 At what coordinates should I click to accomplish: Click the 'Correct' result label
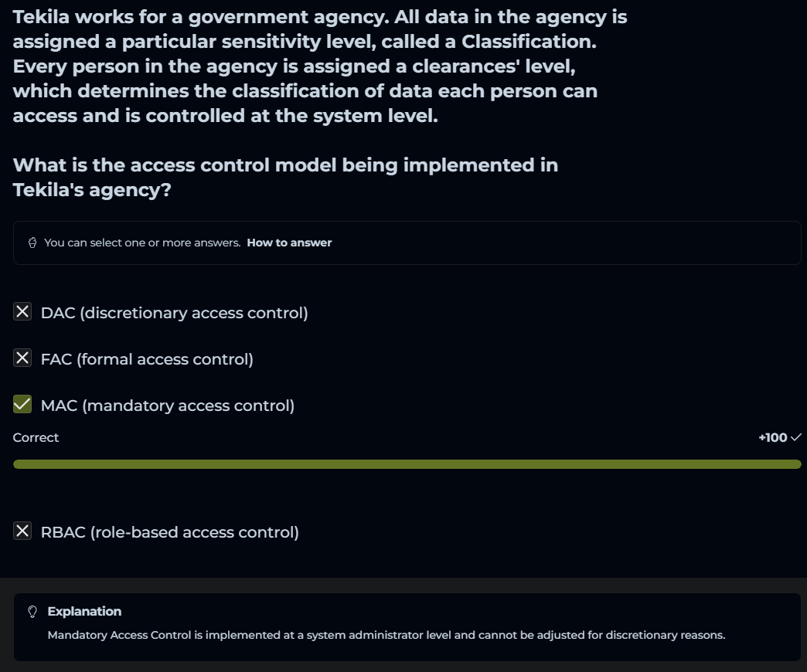[36, 438]
